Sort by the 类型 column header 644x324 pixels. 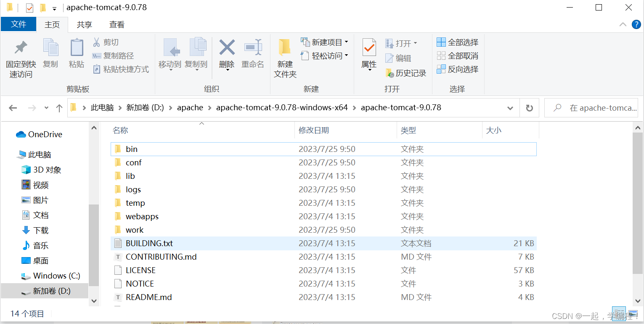pyautogui.click(x=408, y=130)
